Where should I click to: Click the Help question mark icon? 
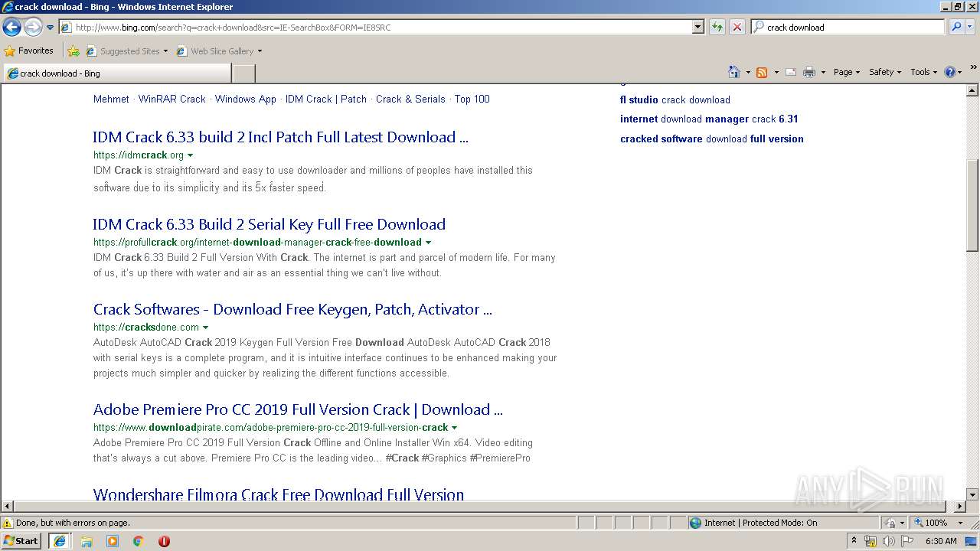point(949,72)
